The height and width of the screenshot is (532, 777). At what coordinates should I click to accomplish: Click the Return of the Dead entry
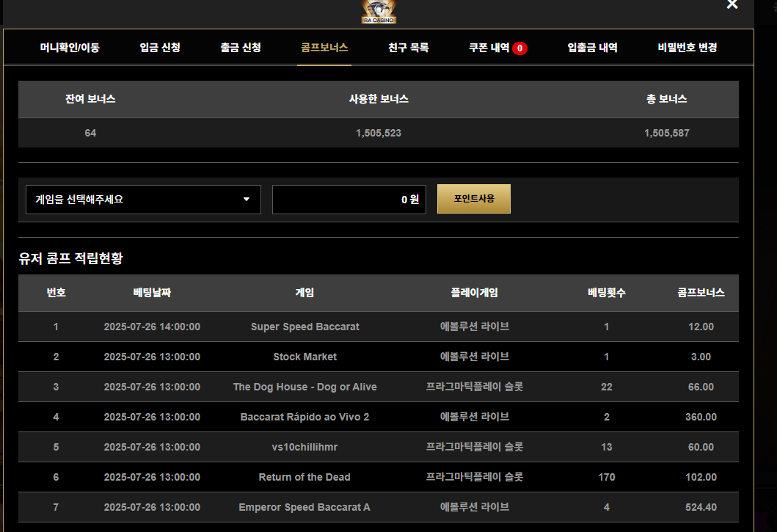coord(304,477)
